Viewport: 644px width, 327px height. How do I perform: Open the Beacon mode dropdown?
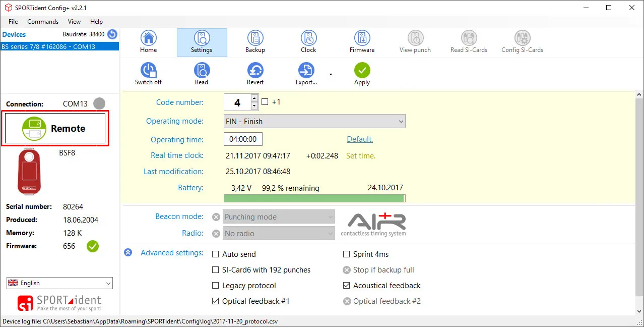[279, 217]
